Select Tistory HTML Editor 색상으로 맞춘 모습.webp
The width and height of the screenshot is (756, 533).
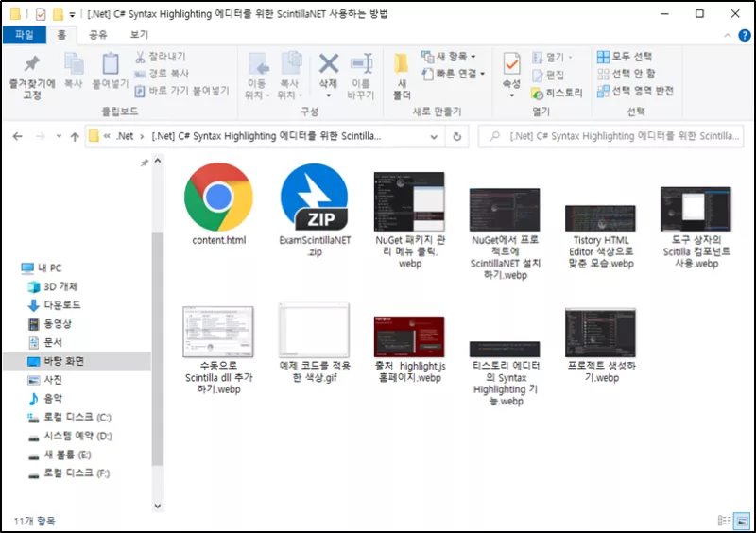(x=601, y=236)
